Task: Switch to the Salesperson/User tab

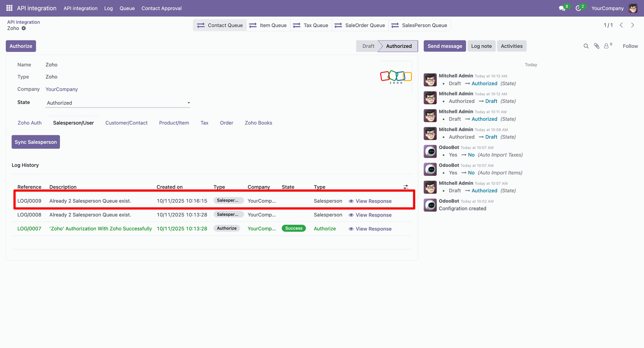Action: tap(73, 123)
